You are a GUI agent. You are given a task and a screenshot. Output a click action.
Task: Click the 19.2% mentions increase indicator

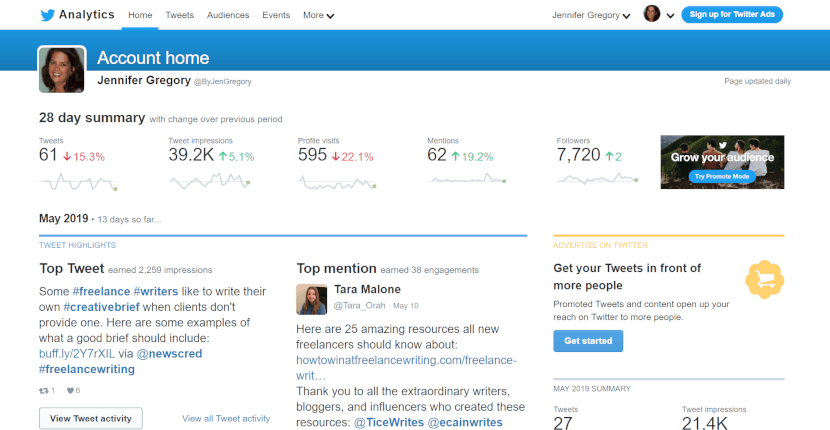click(x=472, y=157)
